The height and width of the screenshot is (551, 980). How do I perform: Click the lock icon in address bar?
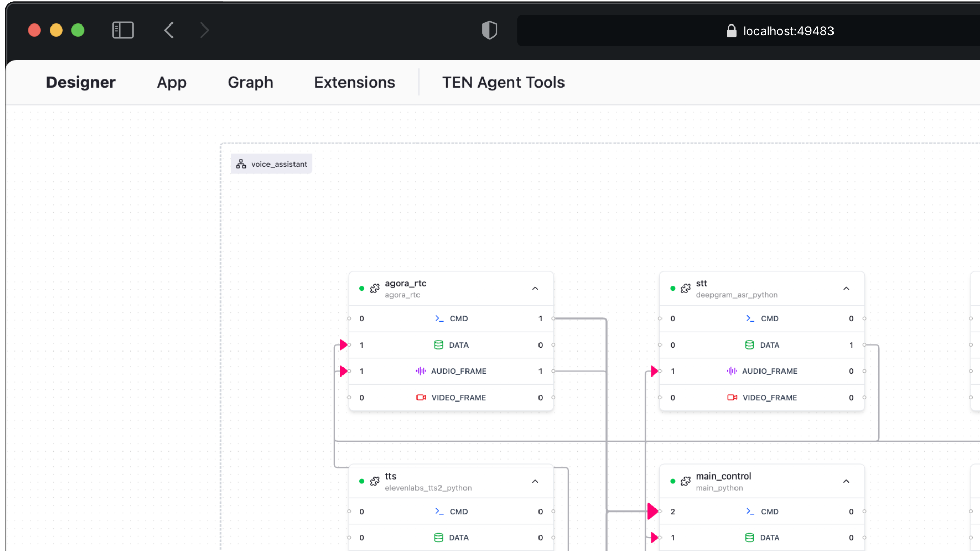(x=731, y=31)
